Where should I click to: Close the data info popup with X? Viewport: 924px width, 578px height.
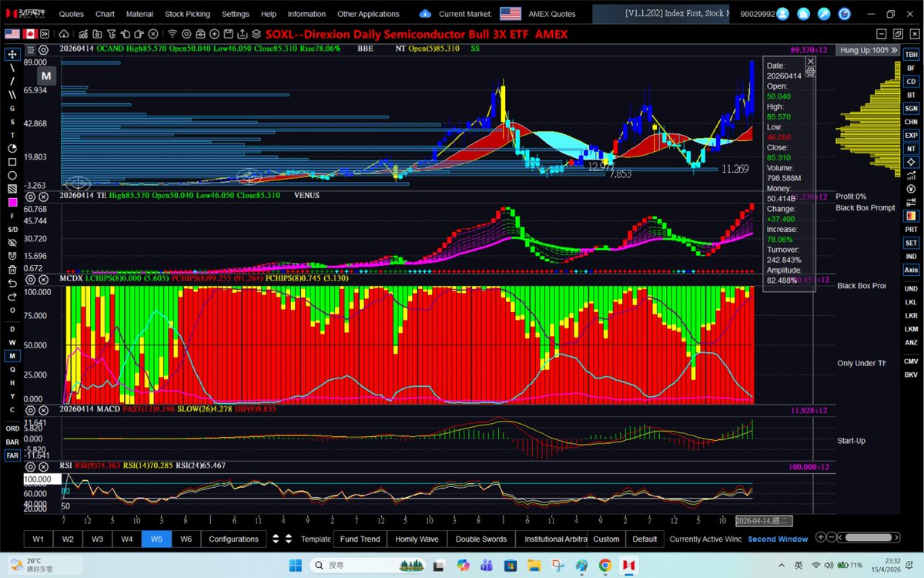coord(810,61)
